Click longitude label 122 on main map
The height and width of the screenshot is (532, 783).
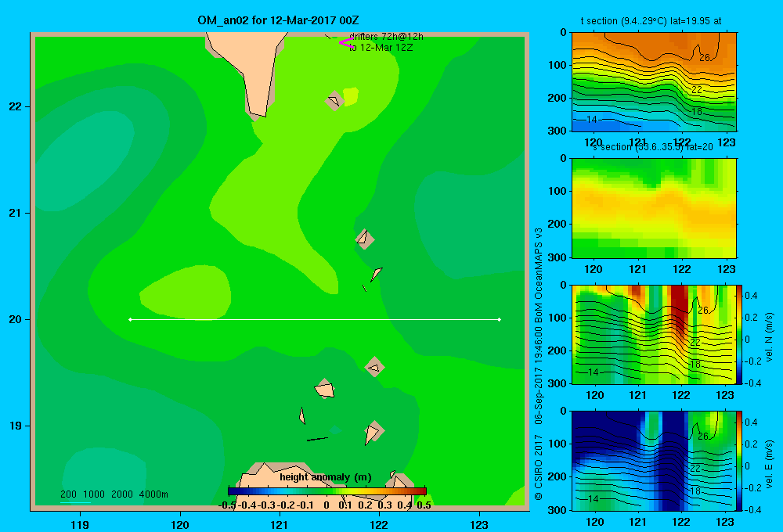tap(379, 524)
